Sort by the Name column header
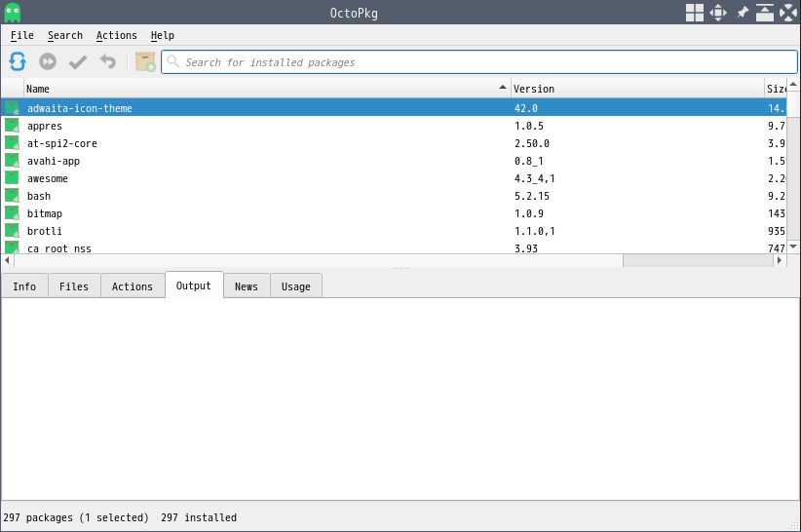Image resolution: width=801 pixels, height=532 pixels. pos(267,89)
